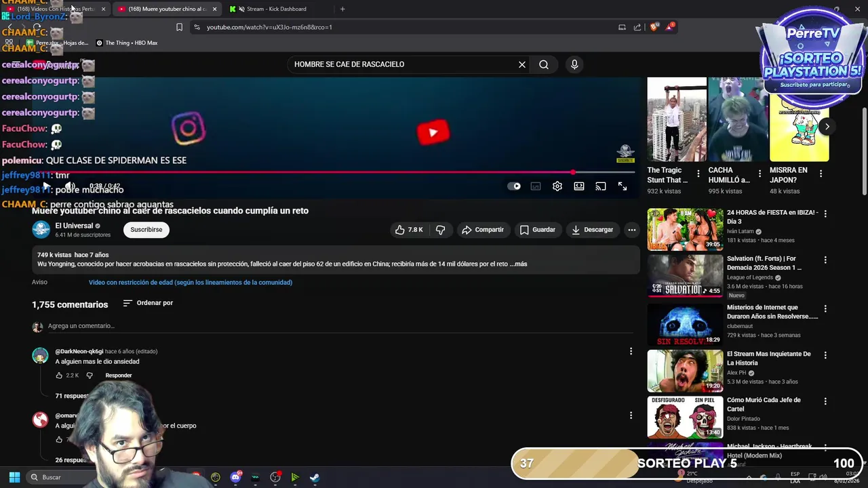Toggle the autoplay switch in the player
The image size is (868, 488).
(514, 186)
